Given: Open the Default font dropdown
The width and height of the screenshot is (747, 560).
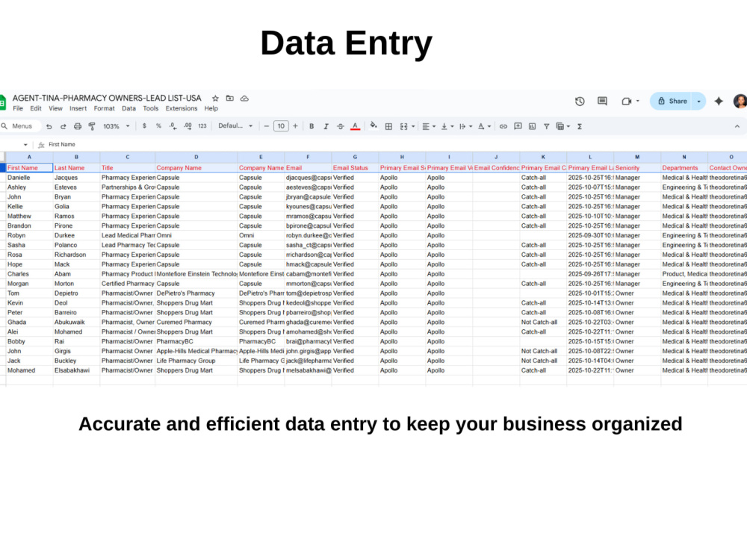Looking at the screenshot, I should point(235,126).
